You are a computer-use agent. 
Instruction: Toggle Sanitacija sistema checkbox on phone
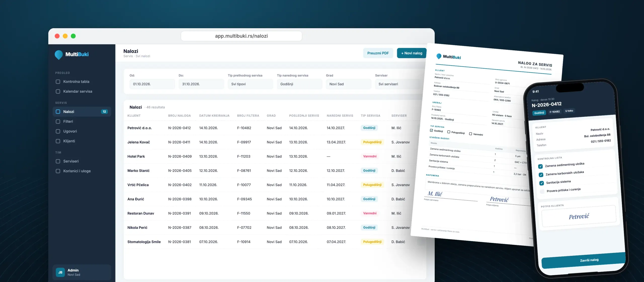(x=542, y=183)
